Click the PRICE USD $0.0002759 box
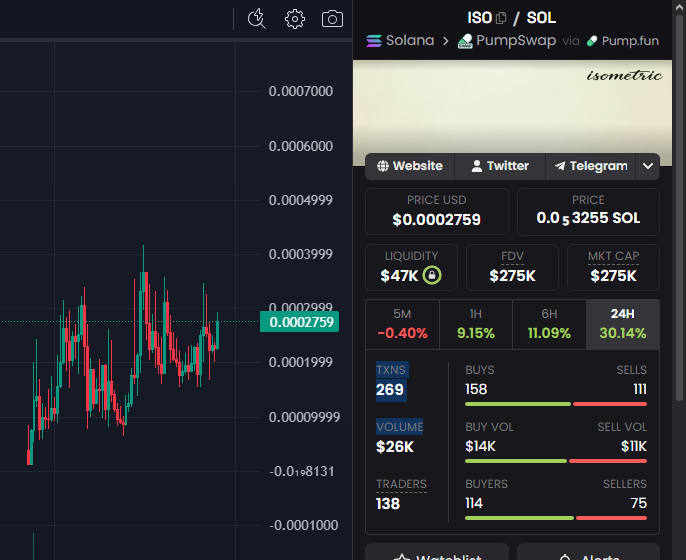The image size is (686, 560). pyautogui.click(x=437, y=212)
